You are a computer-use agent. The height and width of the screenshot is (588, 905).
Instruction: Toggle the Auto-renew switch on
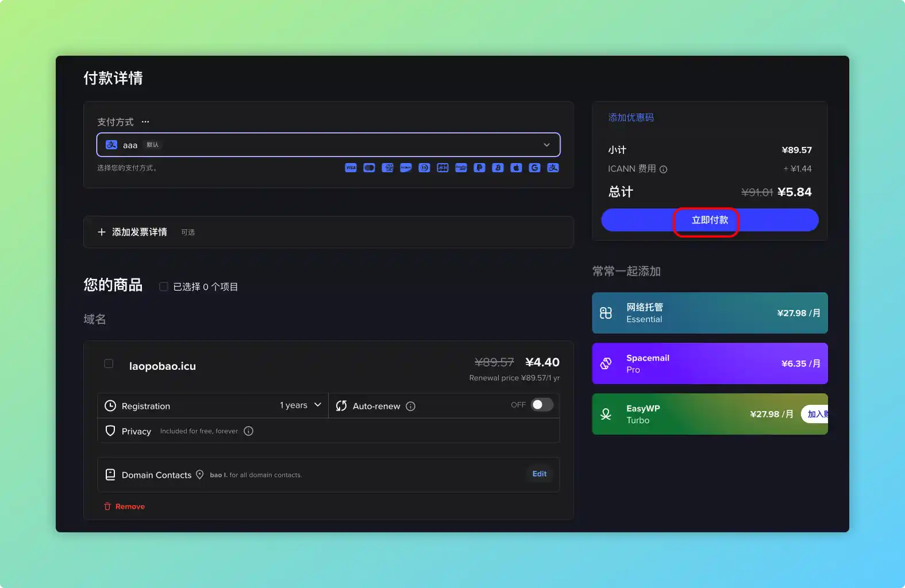click(x=541, y=405)
